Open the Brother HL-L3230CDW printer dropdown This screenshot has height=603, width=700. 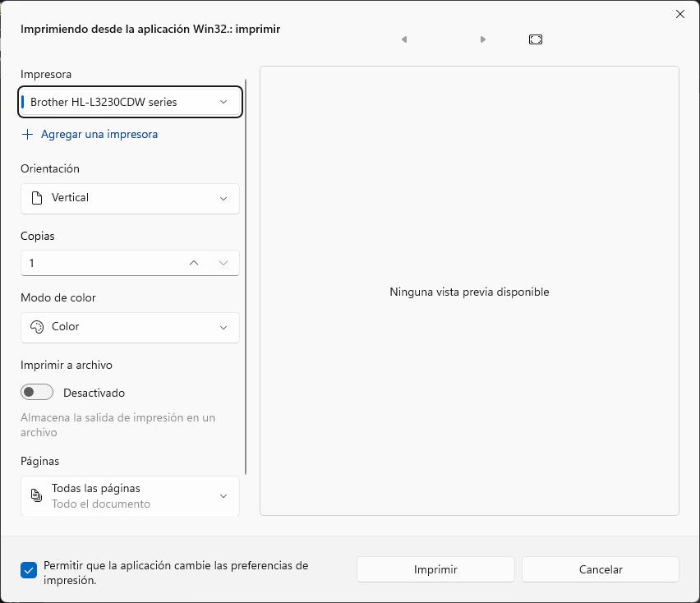[x=130, y=102]
